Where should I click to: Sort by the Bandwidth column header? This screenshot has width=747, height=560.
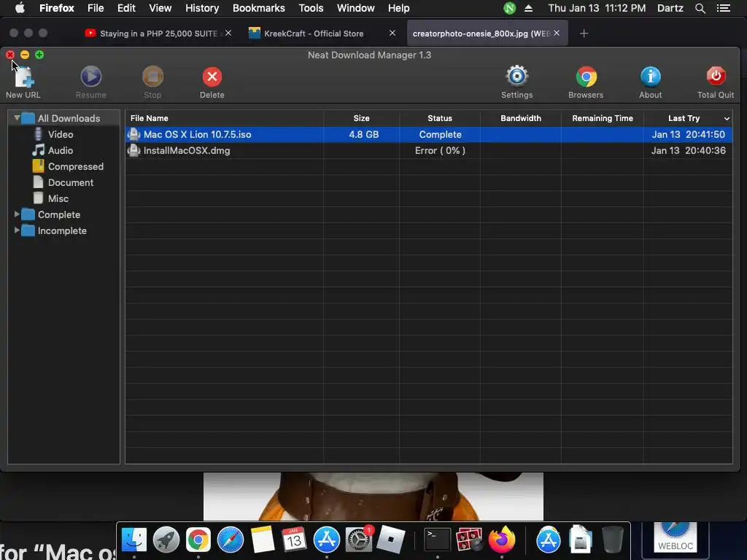pyautogui.click(x=521, y=118)
